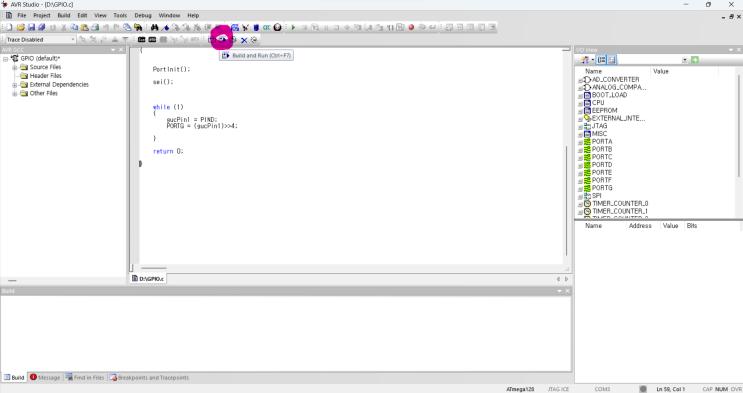Select the EEPROM entry in I/O View

(x=605, y=110)
